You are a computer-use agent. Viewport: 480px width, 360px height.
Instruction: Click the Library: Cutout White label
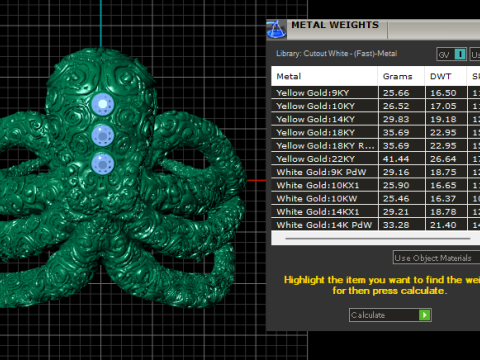pyautogui.click(x=336, y=54)
